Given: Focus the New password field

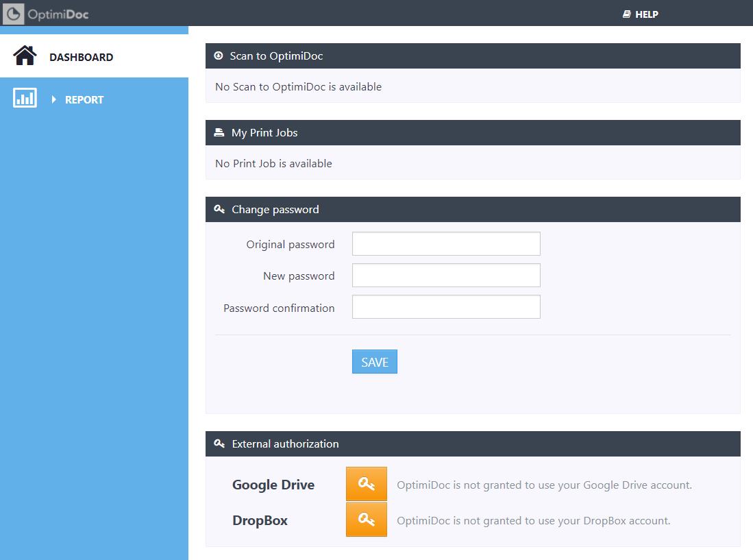Looking at the screenshot, I should point(446,276).
